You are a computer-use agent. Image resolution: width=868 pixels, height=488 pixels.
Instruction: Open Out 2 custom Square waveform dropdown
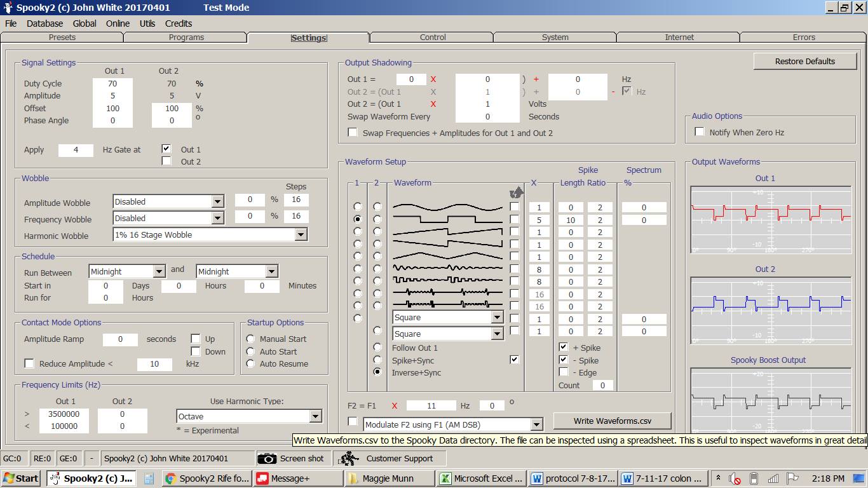[x=497, y=334]
